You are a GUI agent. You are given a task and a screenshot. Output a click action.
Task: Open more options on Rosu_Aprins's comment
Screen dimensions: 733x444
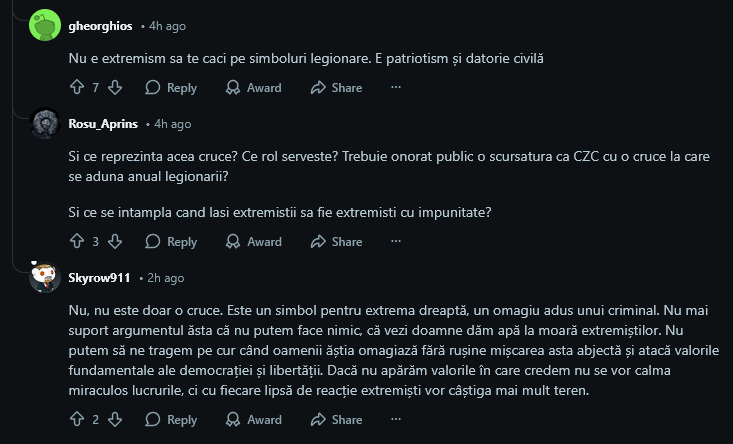[x=396, y=241]
